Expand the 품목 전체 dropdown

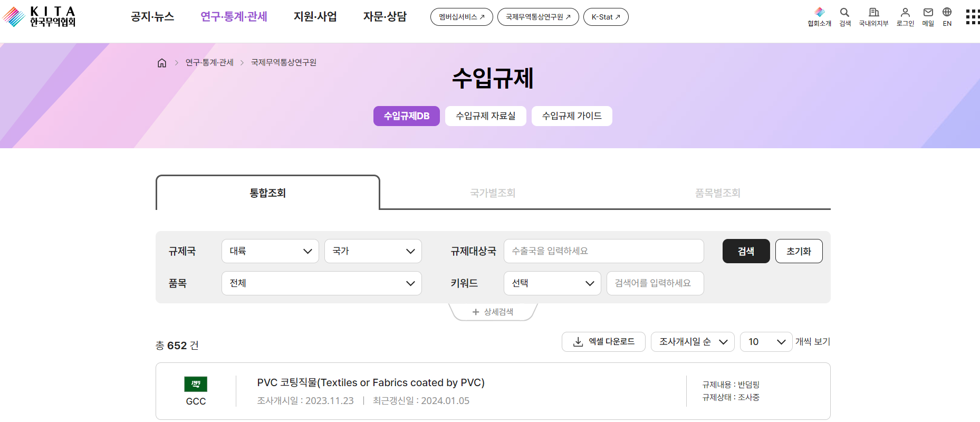coord(321,283)
